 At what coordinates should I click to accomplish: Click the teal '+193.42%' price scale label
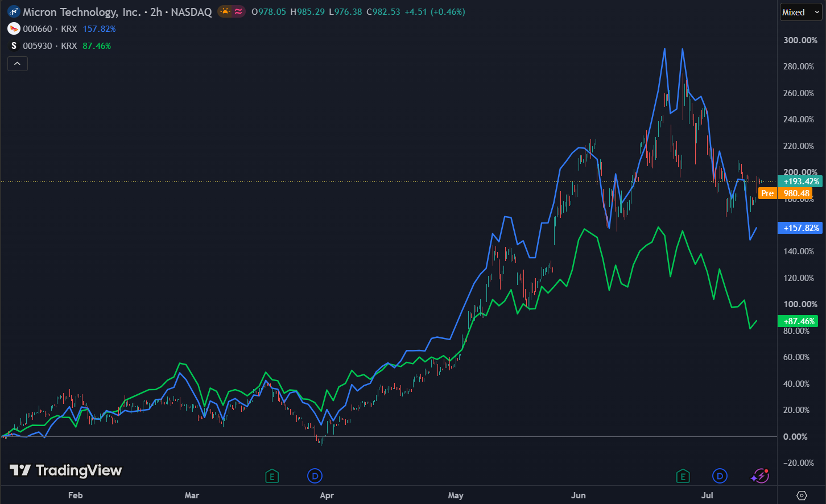[800, 181]
